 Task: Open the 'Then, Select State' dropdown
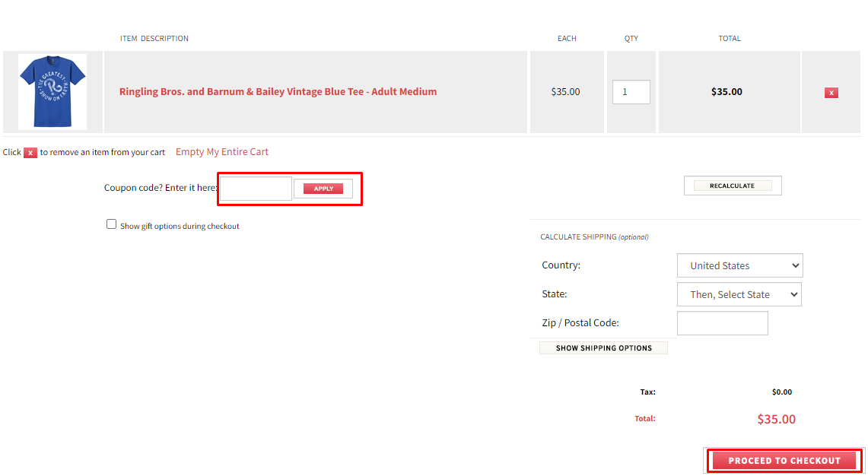(x=739, y=294)
